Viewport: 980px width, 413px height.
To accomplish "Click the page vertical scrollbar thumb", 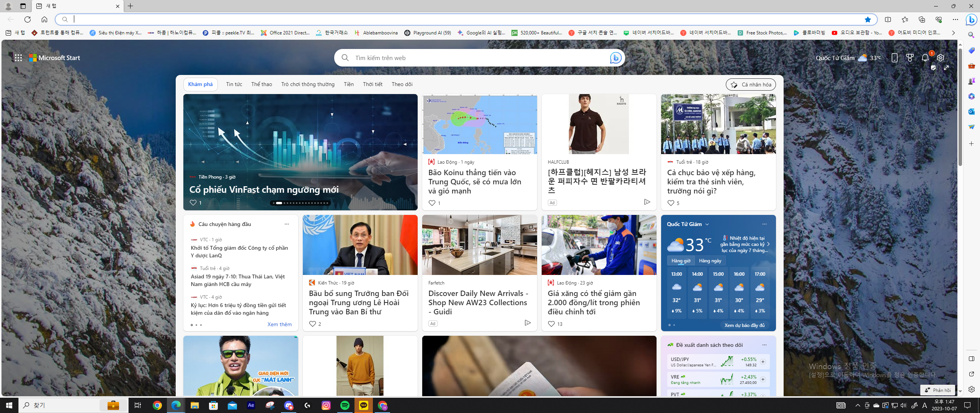I will pos(960,107).
